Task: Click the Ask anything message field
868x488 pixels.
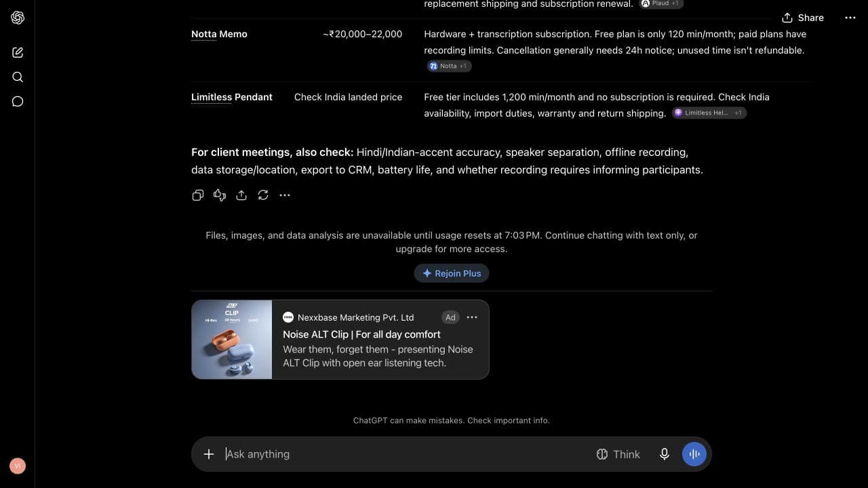Action: (406, 454)
